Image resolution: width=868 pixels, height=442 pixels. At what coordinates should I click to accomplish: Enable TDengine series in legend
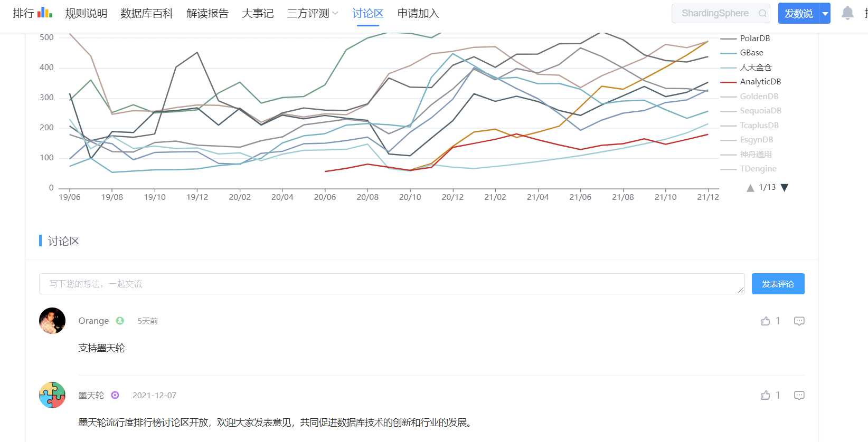tap(749, 169)
